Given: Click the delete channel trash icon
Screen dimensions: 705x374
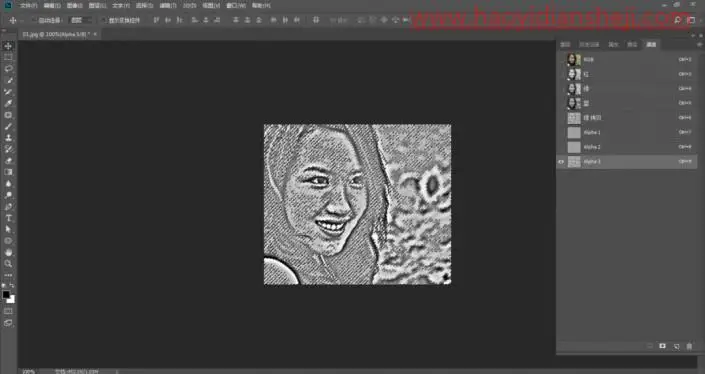Looking at the screenshot, I should (689, 346).
